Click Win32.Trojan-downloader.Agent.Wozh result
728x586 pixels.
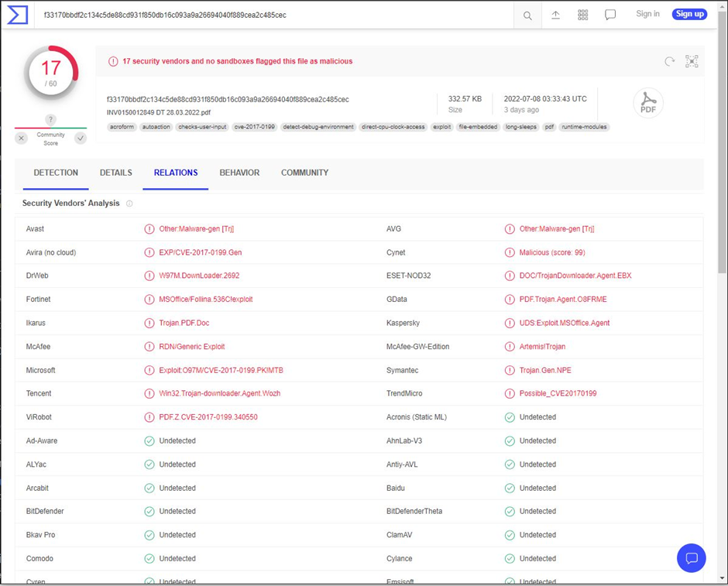[x=220, y=393]
